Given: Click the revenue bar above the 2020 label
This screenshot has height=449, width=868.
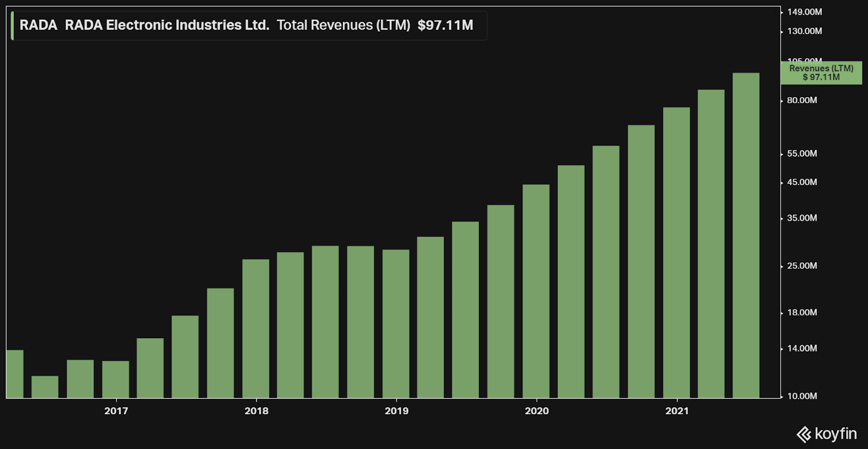Looking at the screenshot, I should click(x=536, y=292).
